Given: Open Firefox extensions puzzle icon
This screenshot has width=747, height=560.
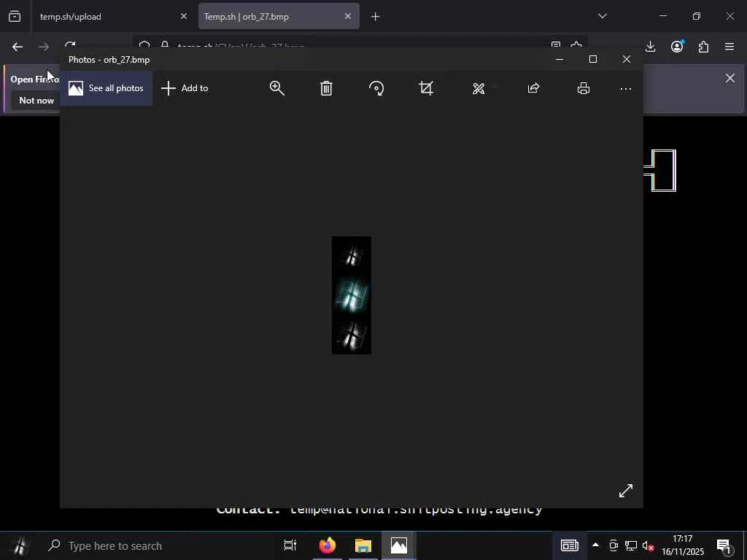Looking at the screenshot, I should (704, 47).
